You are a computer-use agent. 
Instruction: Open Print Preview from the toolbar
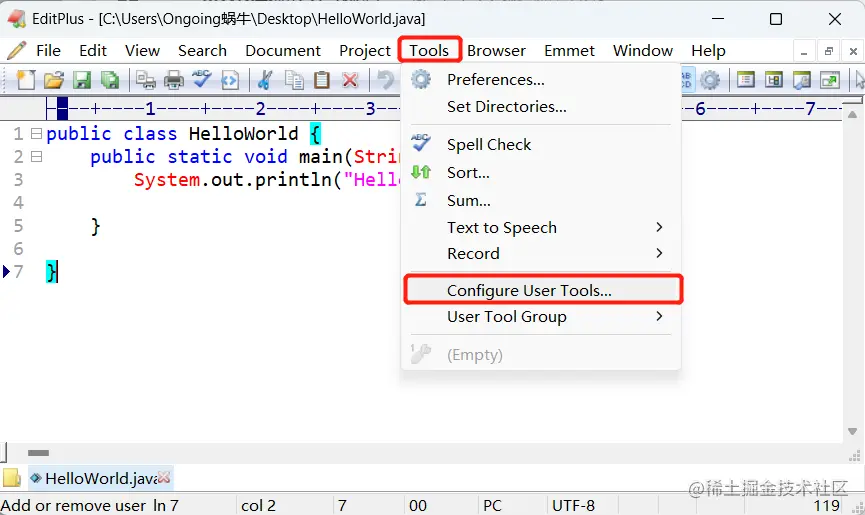[x=146, y=80]
